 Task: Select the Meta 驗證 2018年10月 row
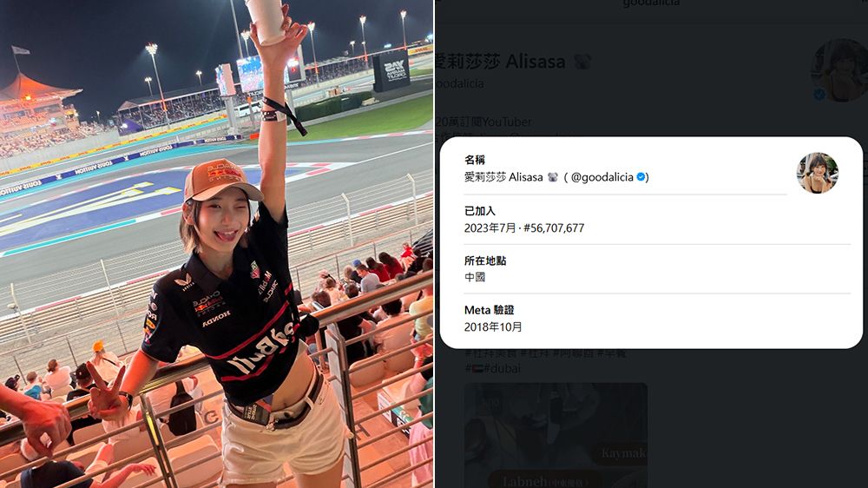point(657,319)
